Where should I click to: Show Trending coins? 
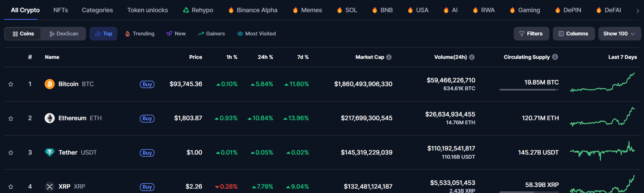pos(140,34)
